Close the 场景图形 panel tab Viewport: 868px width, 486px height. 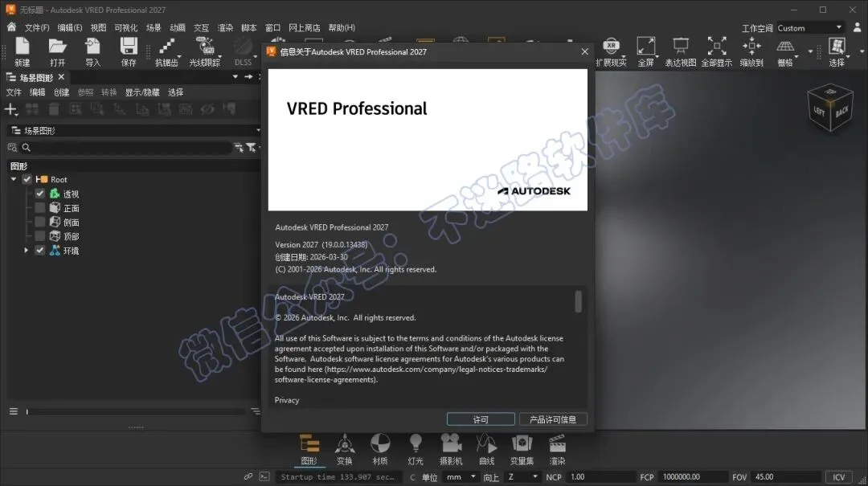pyautogui.click(x=61, y=77)
